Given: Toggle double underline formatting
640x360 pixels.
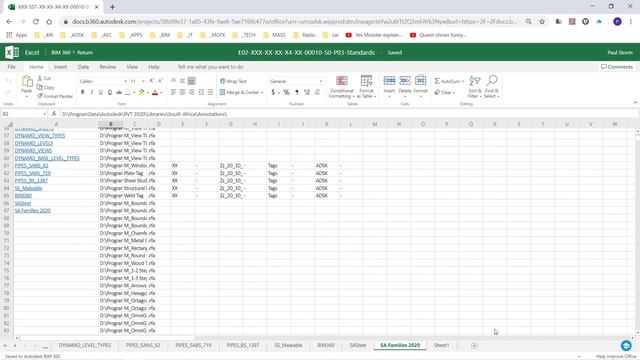Looking at the screenshot, I should [x=110, y=92].
